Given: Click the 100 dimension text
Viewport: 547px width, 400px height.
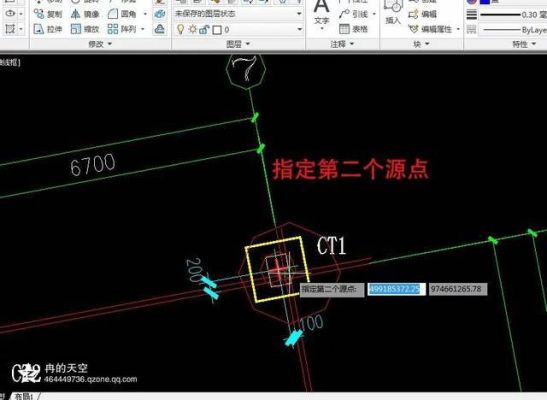Looking at the screenshot, I should point(312,323).
